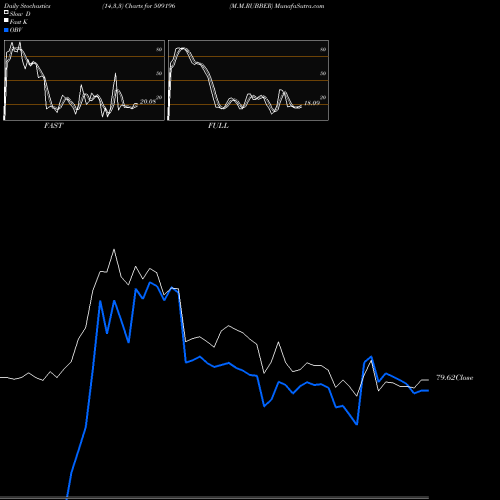Click the 20.08 value in FAST chart

click(x=148, y=101)
